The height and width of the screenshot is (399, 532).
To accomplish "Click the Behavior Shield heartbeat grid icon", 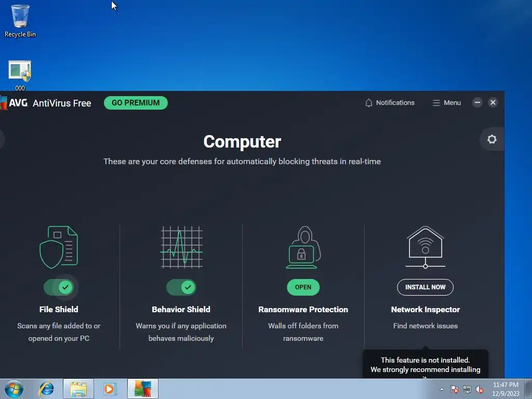I will (x=181, y=247).
